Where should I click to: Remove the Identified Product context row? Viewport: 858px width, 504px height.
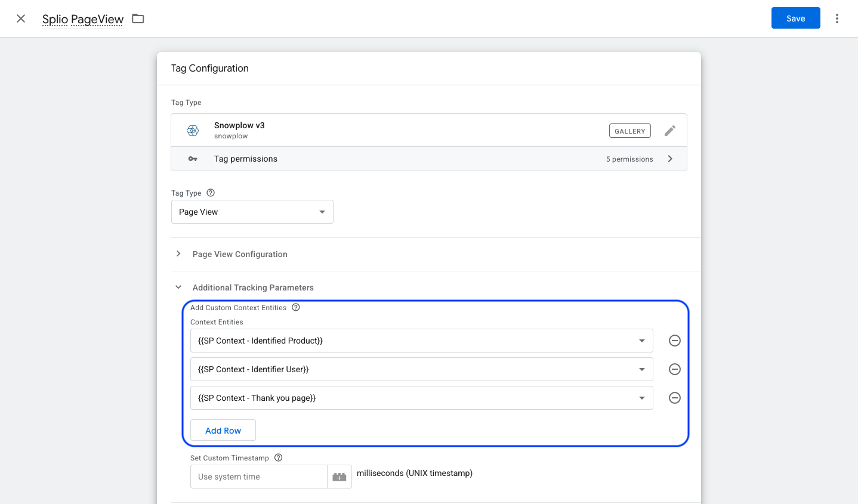click(675, 341)
